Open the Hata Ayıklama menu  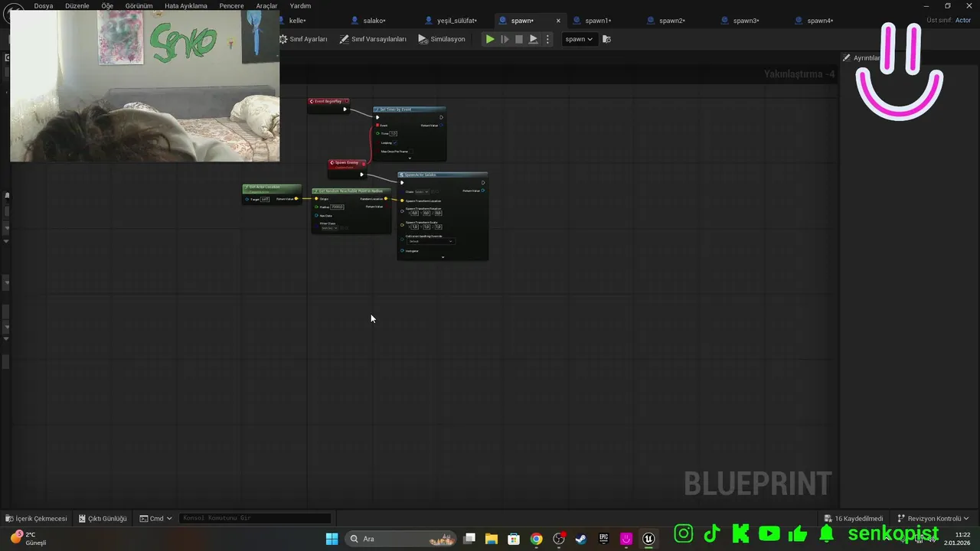pos(186,5)
